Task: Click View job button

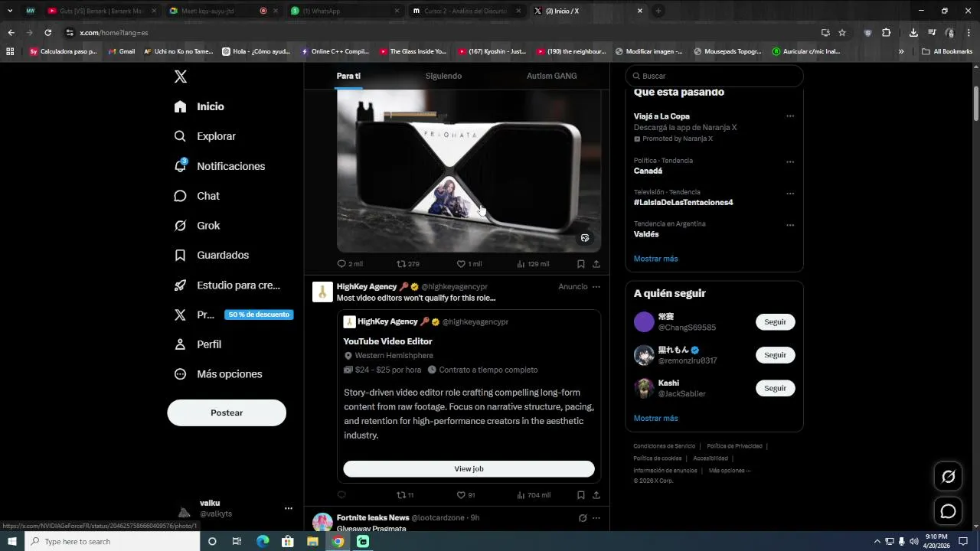Action: tap(469, 468)
